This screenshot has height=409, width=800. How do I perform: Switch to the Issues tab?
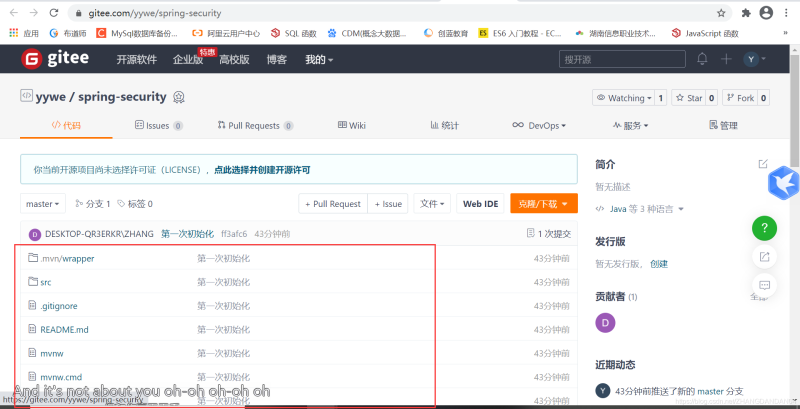pyautogui.click(x=157, y=126)
